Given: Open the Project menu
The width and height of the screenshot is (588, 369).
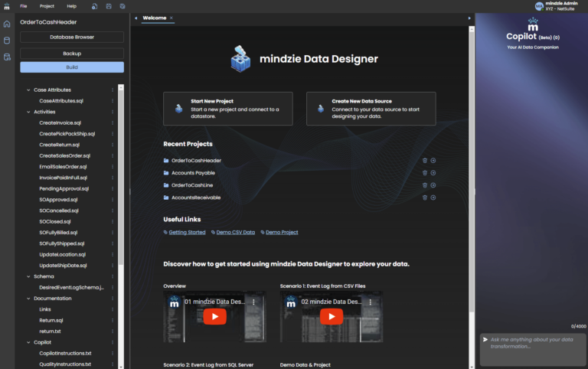Looking at the screenshot, I should [x=47, y=6].
